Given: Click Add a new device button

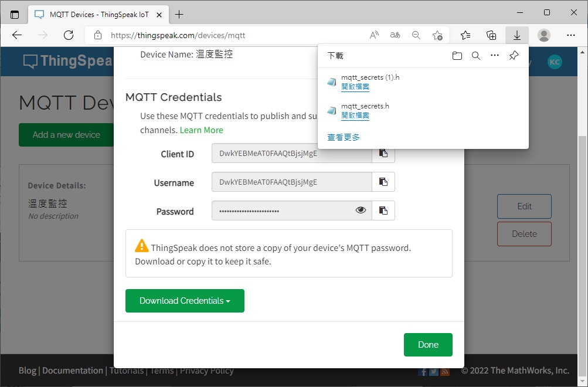Looking at the screenshot, I should 66,135.
